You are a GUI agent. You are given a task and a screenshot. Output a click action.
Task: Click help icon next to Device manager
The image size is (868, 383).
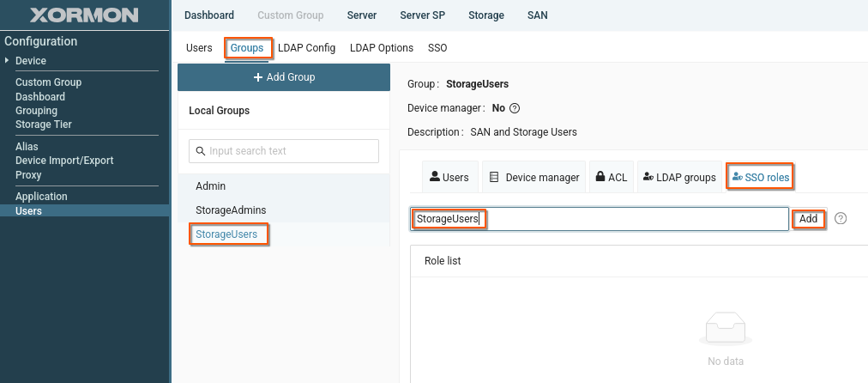coord(515,109)
